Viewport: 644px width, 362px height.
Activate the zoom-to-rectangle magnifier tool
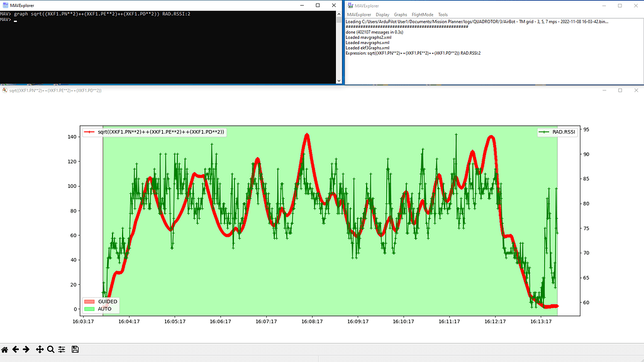[x=51, y=349]
